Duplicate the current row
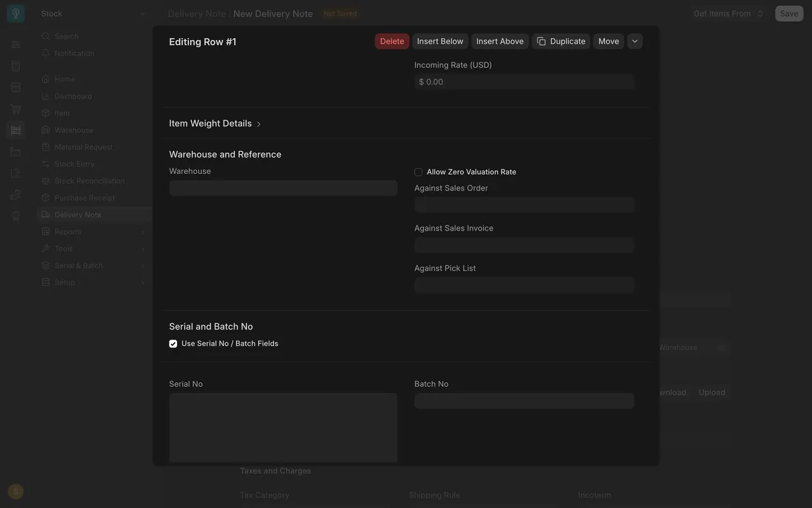The image size is (812, 508). click(x=561, y=41)
